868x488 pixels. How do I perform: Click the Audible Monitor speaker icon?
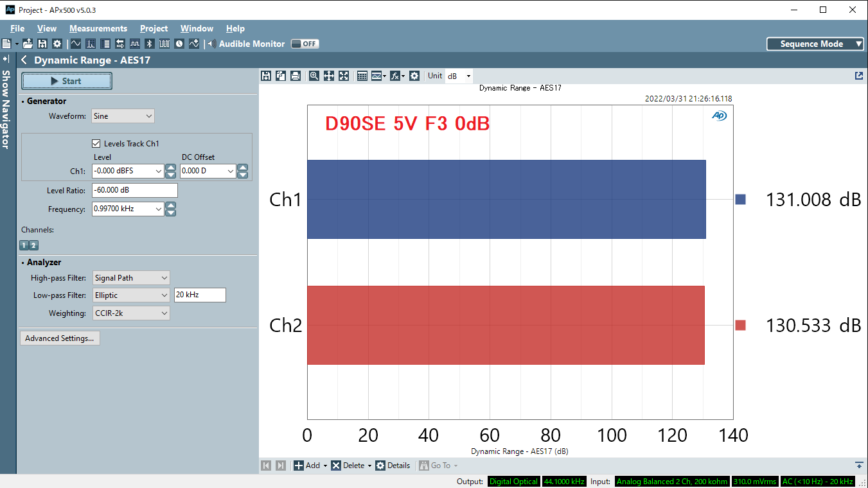click(212, 44)
